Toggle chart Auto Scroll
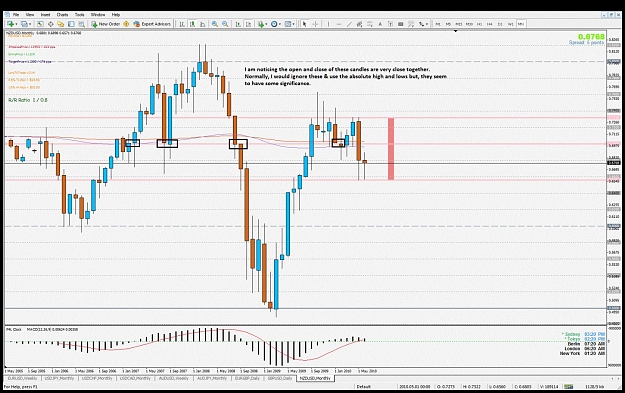 [x=238, y=24]
